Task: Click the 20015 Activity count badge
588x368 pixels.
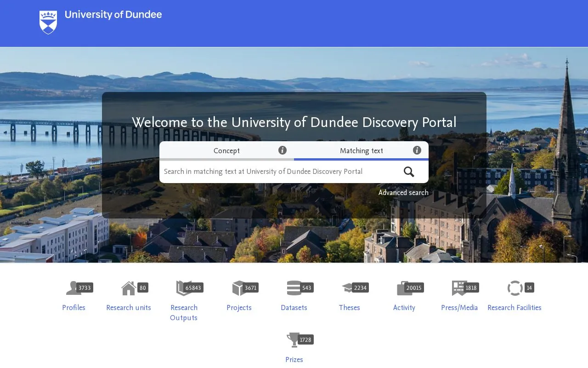Action: point(414,288)
